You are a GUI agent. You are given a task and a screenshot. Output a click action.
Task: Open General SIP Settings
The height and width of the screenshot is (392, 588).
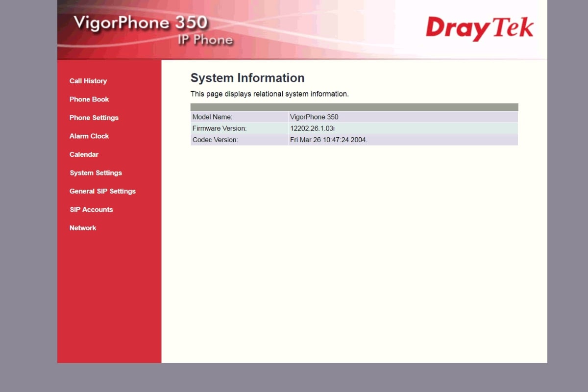click(102, 191)
